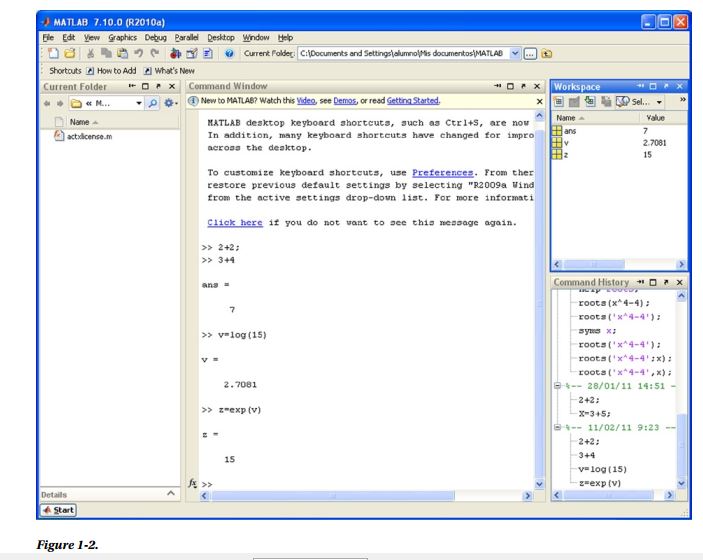The width and height of the screenshot is (703, 560).
Task: Go up one folder level icon
Action: tap(546, 54)
